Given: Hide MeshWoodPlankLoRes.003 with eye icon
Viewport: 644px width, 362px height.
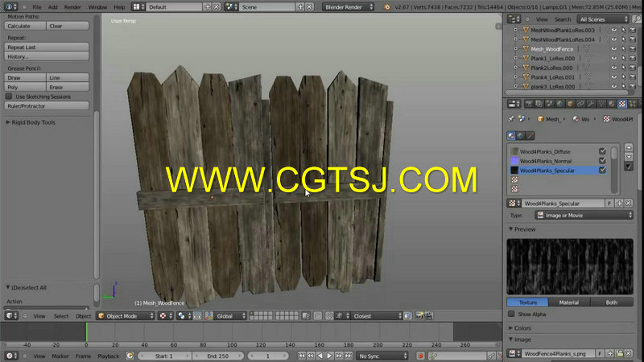Looking at the screenshot, I should (x=614, y=30).
